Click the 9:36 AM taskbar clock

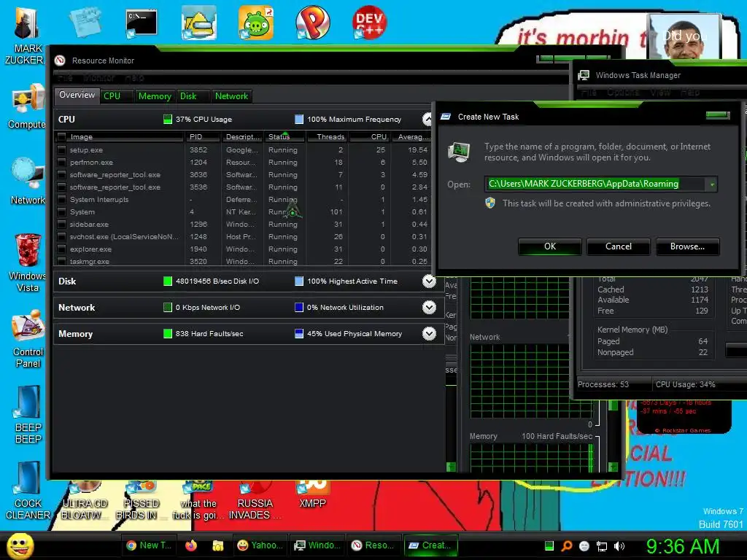click(682, 546)
